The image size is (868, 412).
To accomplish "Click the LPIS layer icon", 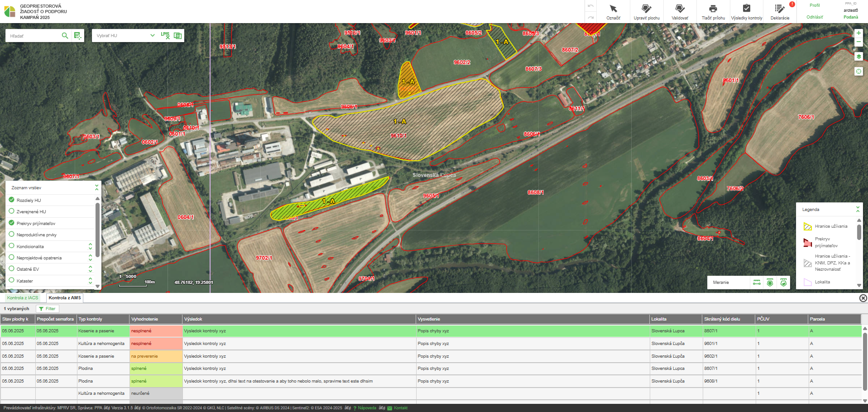I will point(165,35).
